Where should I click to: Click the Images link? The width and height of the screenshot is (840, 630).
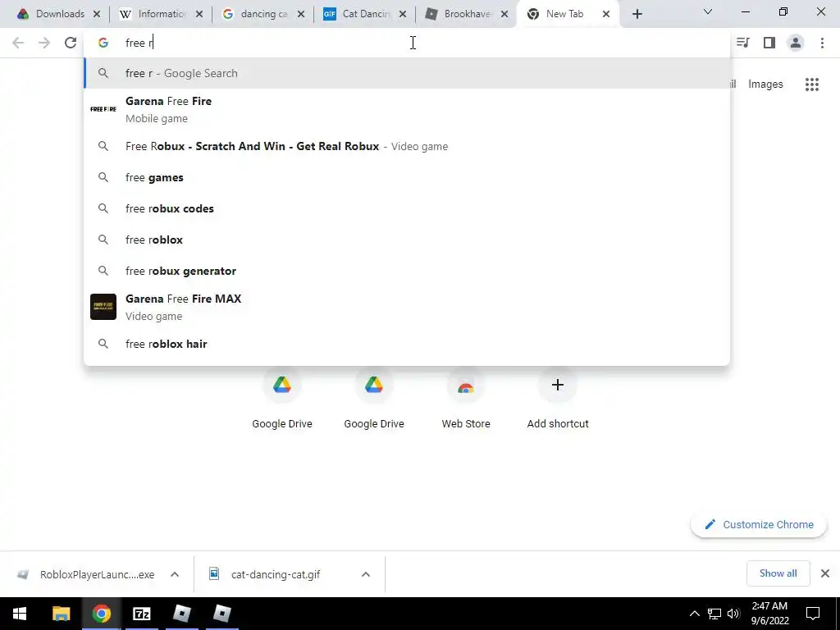click(765, 84)
